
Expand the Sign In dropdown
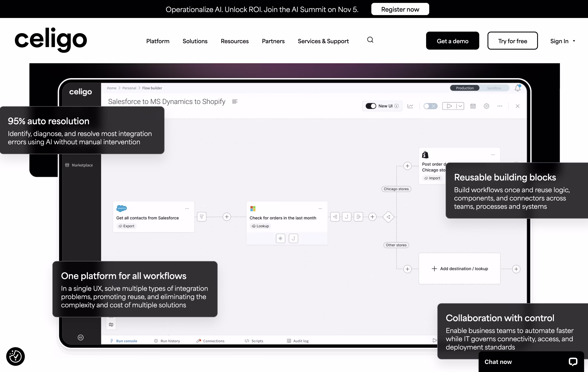pos(562,41)
